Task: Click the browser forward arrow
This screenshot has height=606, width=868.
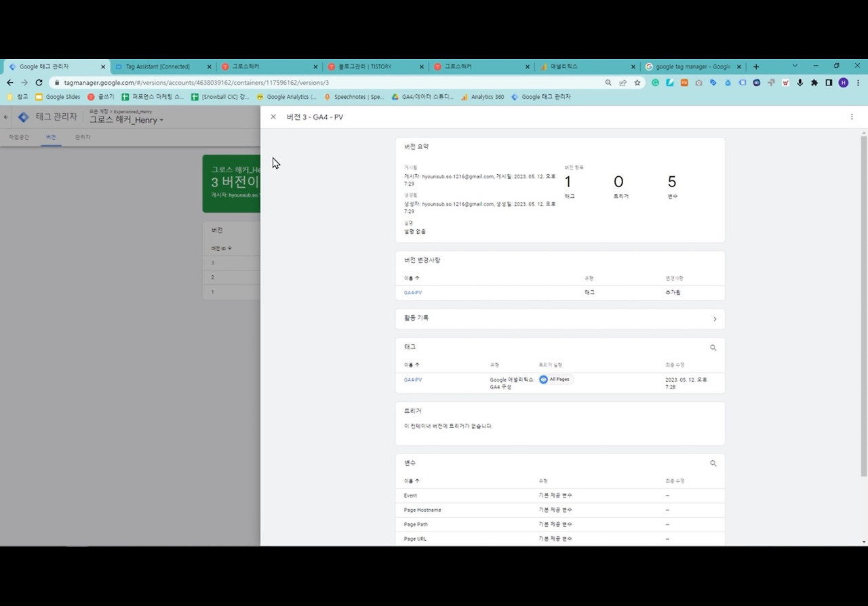Action: coord(24,83)
